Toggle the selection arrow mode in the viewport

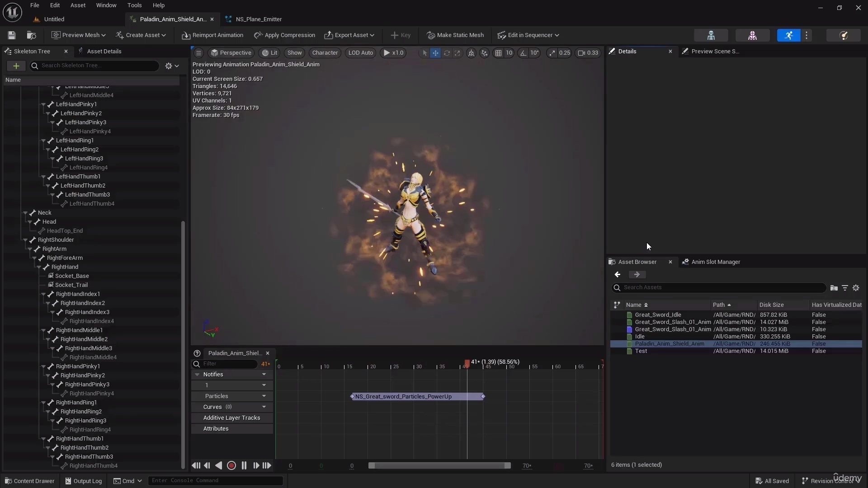point(424,53)
